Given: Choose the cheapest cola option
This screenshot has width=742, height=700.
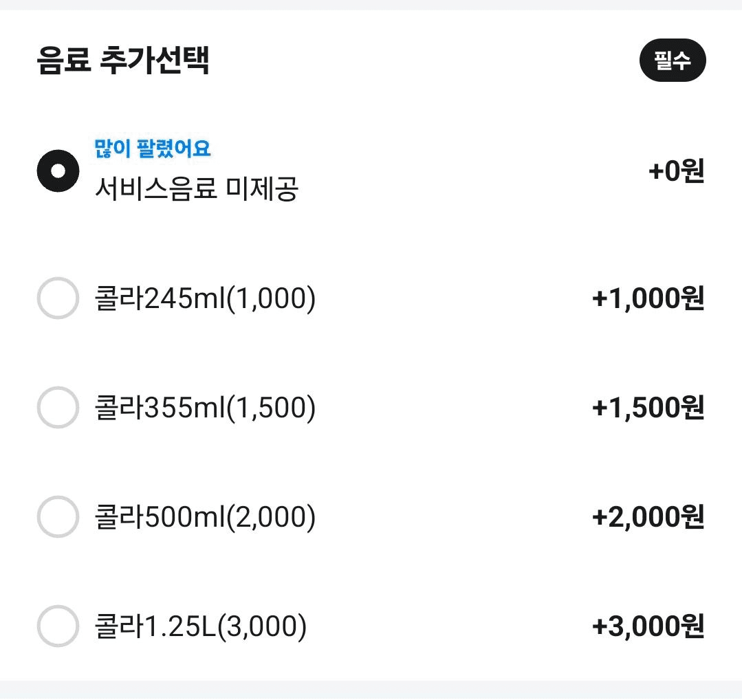Looking at the screenshot, I should [58, 298].
